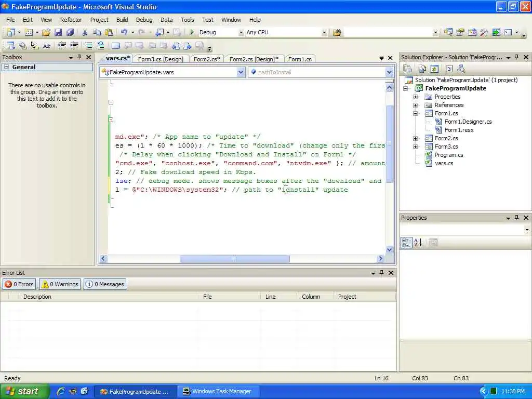Click Solution Explorer Properties icon

(x=407, y=69)
